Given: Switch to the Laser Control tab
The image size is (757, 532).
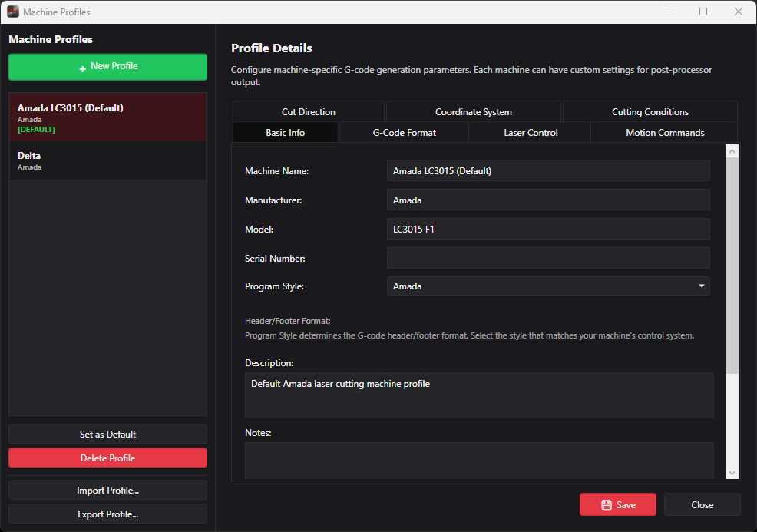Looking at the screenshot, I should click(x=531, y=132).
